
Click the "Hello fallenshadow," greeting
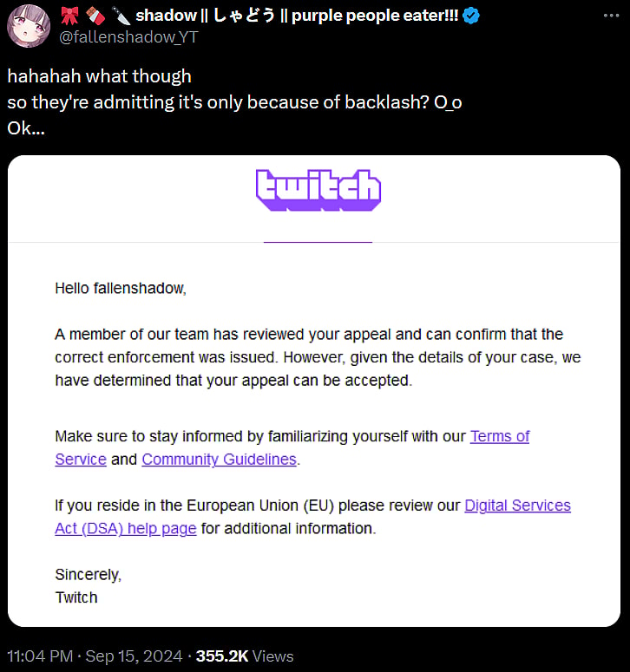point(120,288)
